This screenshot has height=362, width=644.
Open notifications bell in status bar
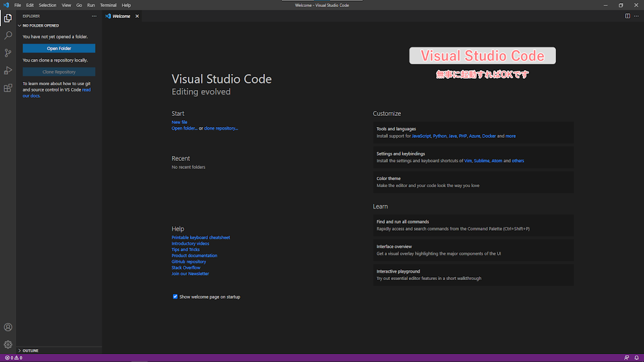636,358
